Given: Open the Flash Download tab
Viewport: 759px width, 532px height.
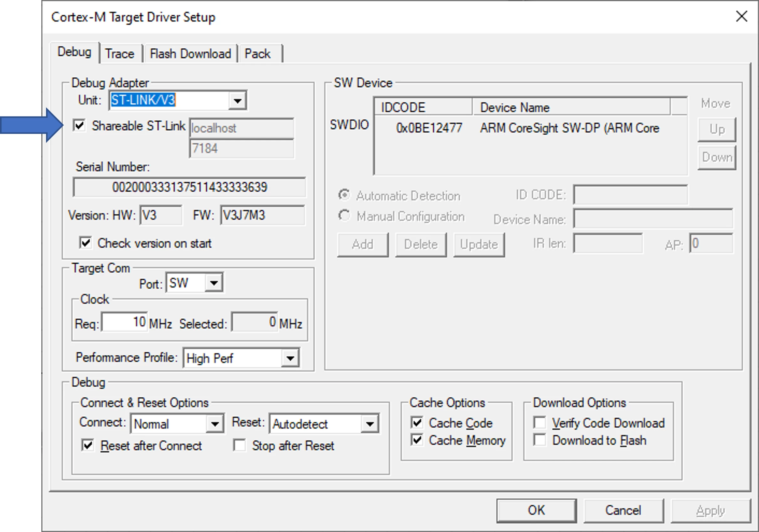Looking at the screenshot, I should [x=190, y=54].
